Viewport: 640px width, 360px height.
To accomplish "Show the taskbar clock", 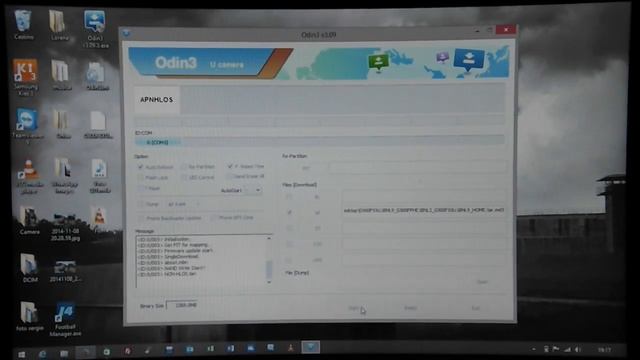I will tap(604, 350).
